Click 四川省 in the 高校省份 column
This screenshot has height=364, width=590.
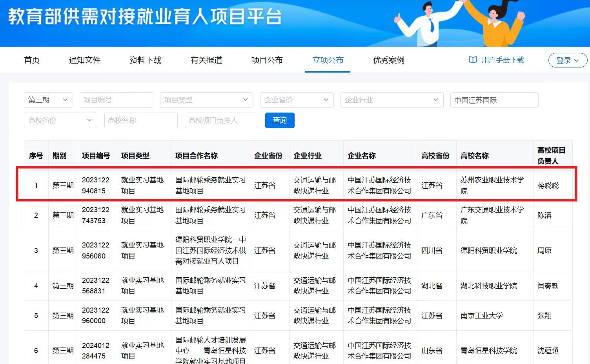click(432, 251)
